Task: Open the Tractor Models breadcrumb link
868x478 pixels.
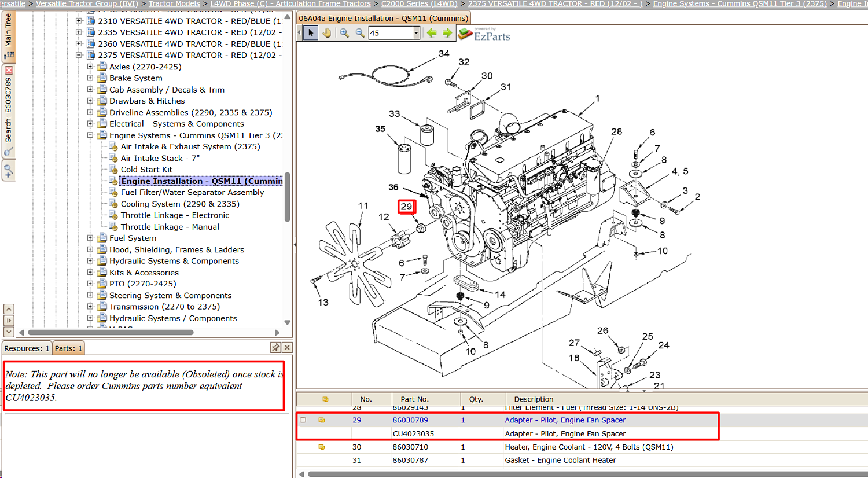Action: 174,3
